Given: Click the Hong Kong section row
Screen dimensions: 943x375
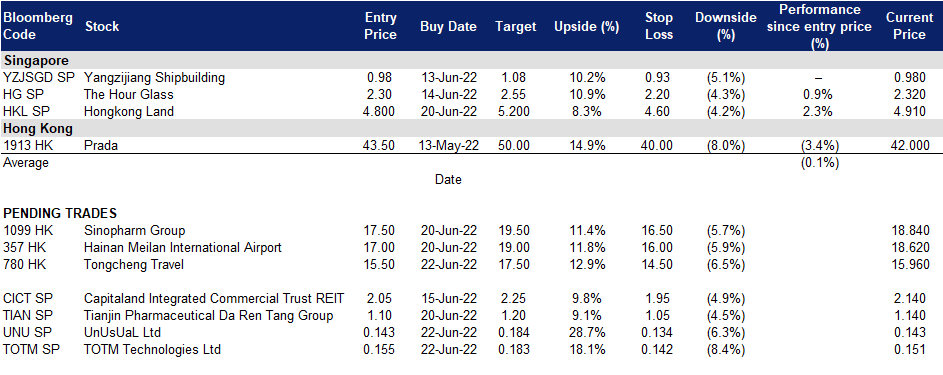Looking at the screenshot, I should (472, 128).
